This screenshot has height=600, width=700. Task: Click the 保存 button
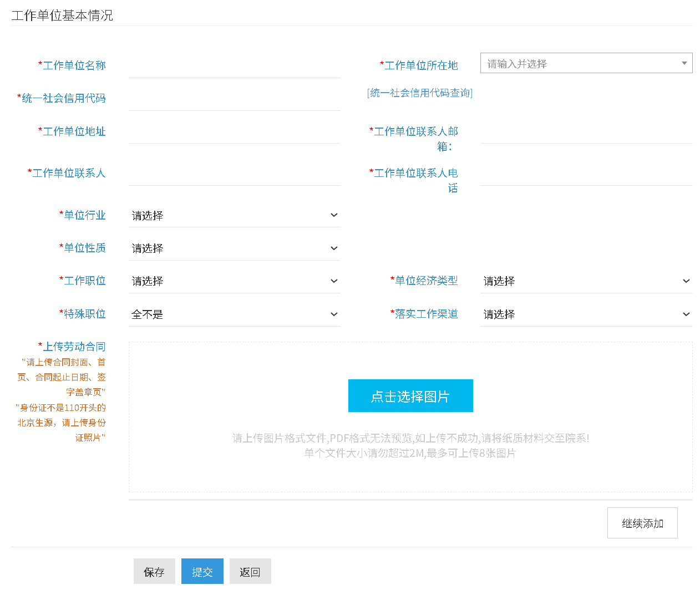click(154, 572)
